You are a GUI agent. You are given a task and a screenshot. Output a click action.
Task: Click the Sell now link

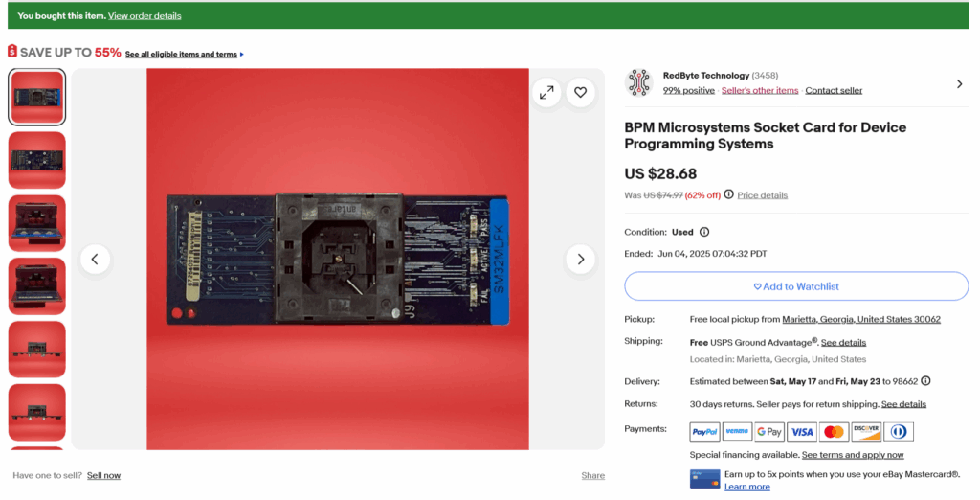tap(103, 476)
